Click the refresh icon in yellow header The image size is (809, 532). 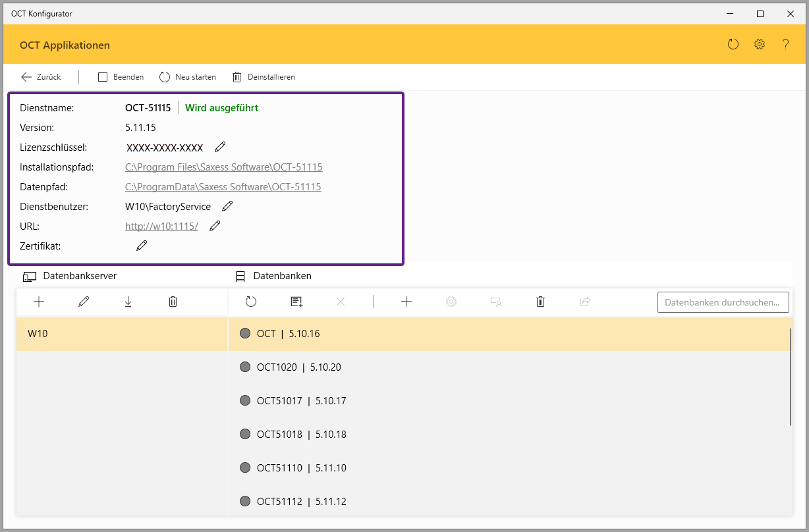[x=733, y=45]
